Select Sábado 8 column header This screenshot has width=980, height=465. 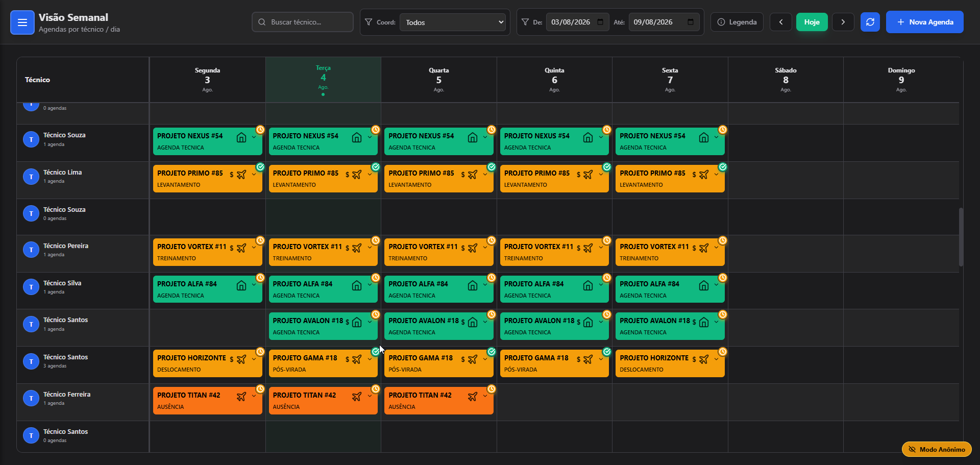click(786, 80)
